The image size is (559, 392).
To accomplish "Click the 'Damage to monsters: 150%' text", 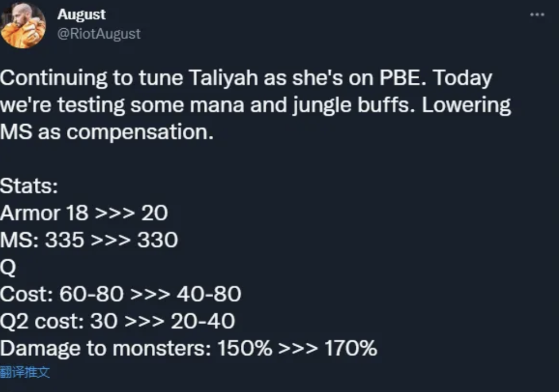I will pyautogui.click(x=136, y=348).
